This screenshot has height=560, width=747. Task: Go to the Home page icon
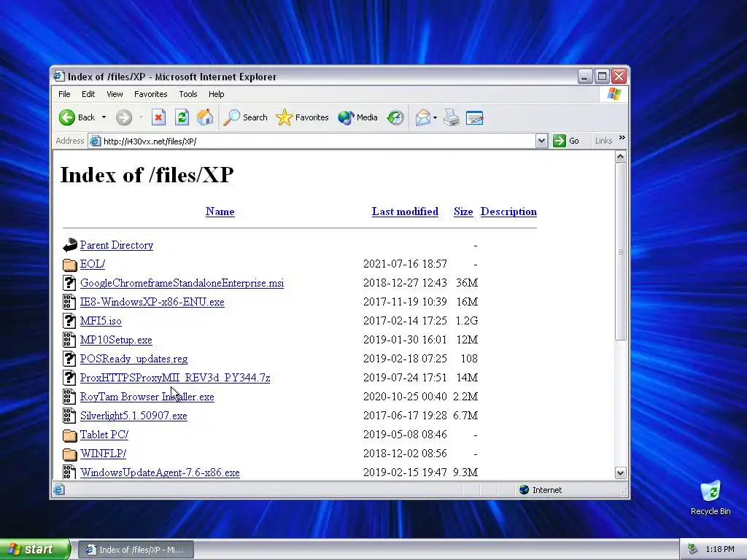click(x=205, y=117)
